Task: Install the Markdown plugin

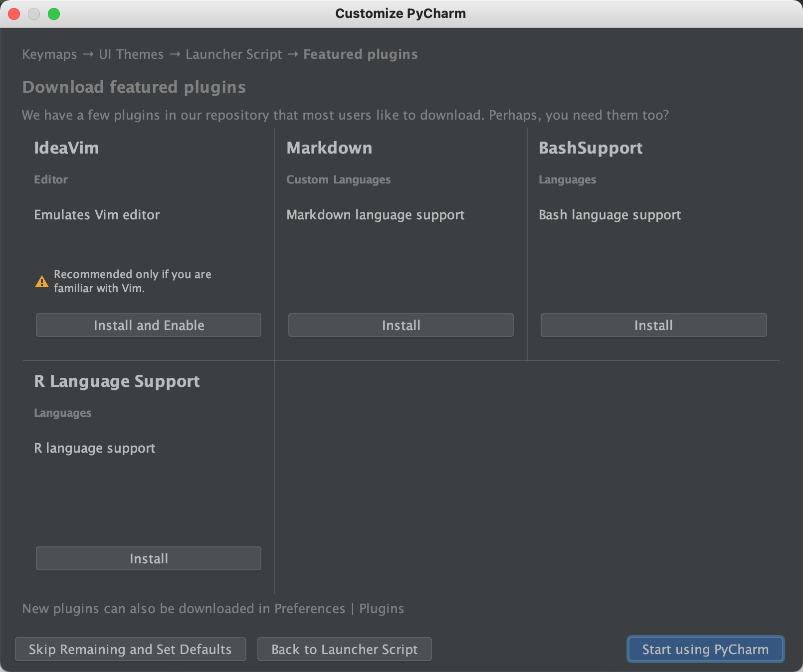Action: [x=401, y=325]
